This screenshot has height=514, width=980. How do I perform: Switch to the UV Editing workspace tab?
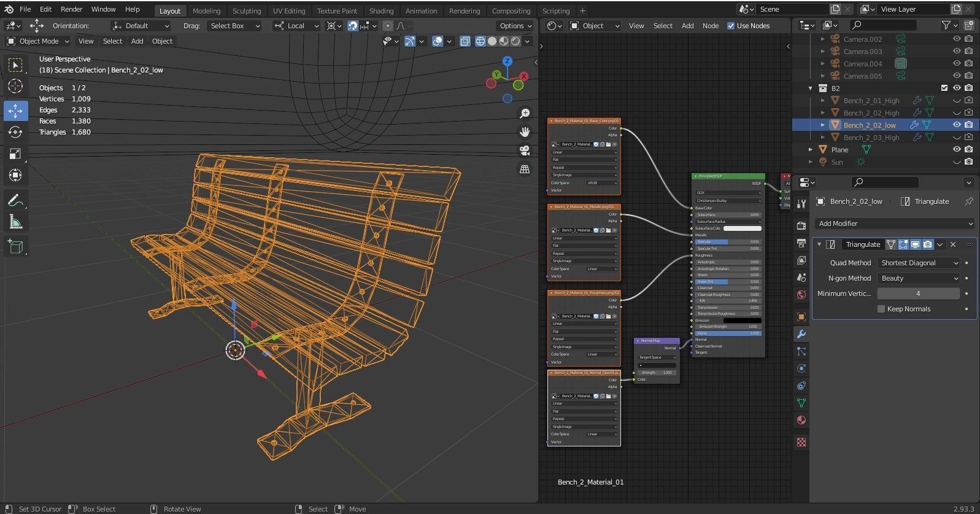(289, 10)
